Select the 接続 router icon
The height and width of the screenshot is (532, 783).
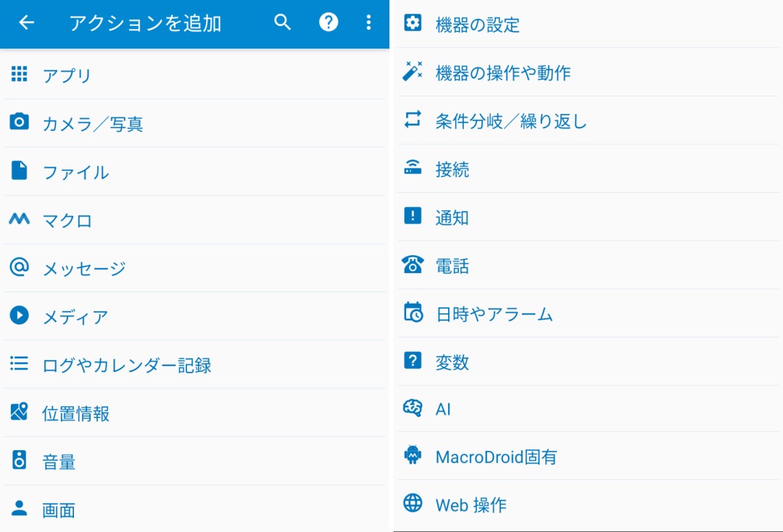point(413,168)
